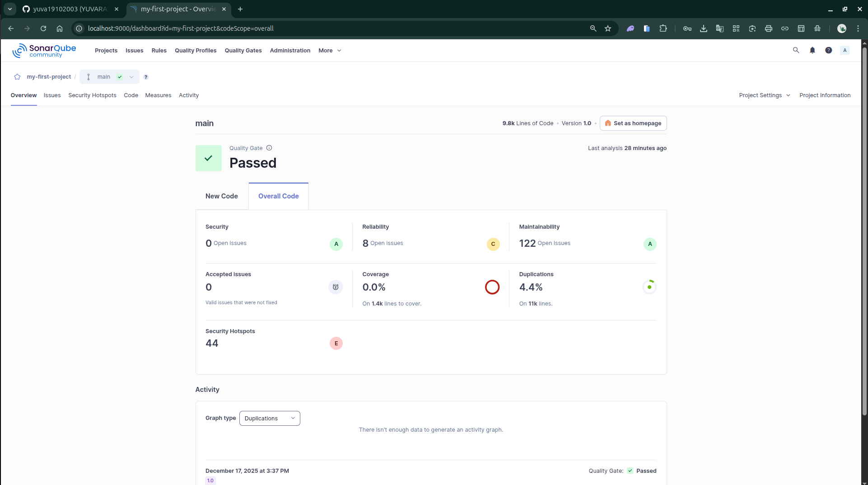The width and height of the screenshot is (868, 485).
Task: Click the Set as homepage button
Action: click(633, 123)
